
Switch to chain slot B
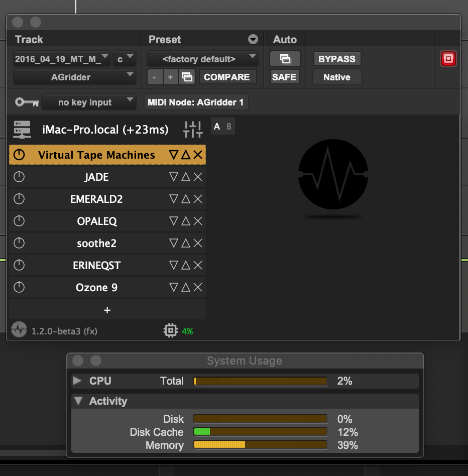click(229, 127)
